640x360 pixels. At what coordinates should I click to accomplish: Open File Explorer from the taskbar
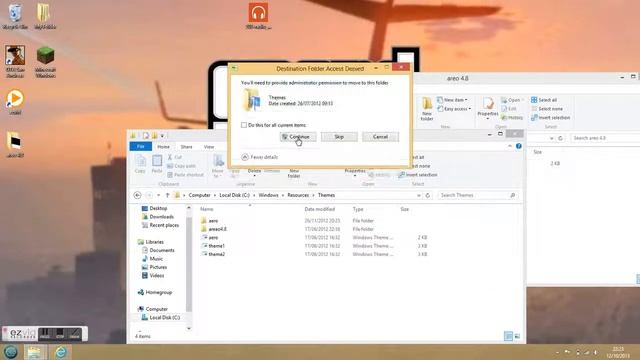click(35, 352)
